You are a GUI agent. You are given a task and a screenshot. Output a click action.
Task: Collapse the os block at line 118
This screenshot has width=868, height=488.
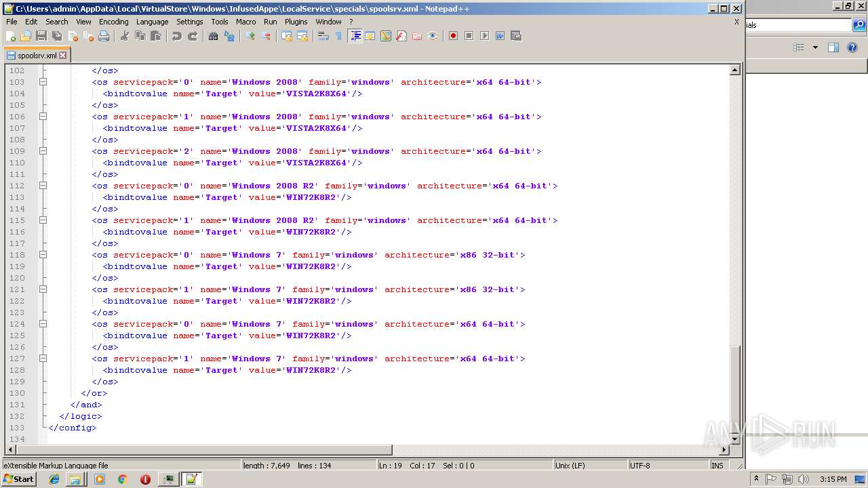point(43,255)
